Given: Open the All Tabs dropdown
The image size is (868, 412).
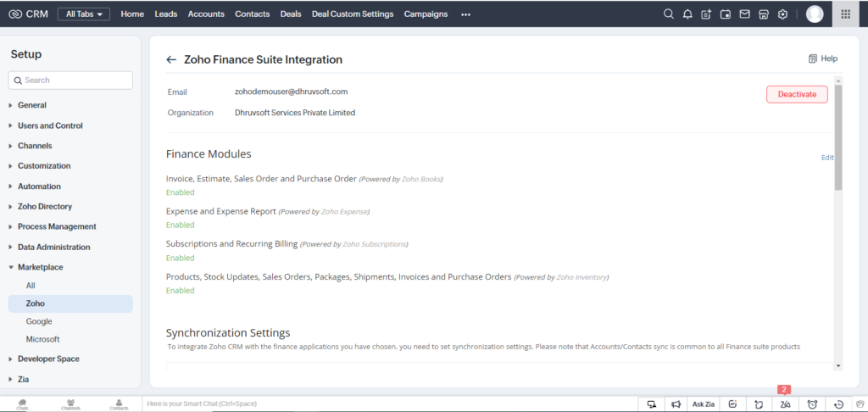Looking at the screenshot, I should tap(84, 14).
